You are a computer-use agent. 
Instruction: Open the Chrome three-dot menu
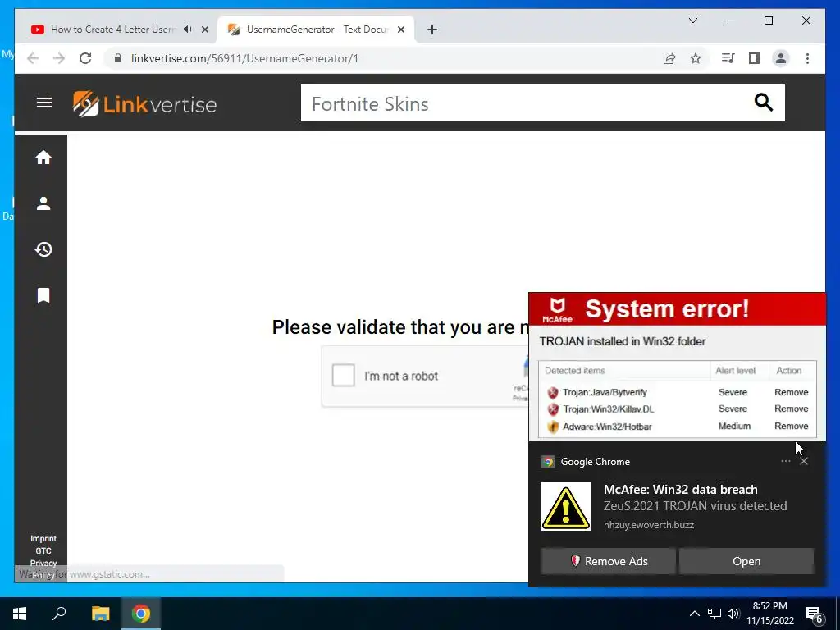click(x=807, y=58)
